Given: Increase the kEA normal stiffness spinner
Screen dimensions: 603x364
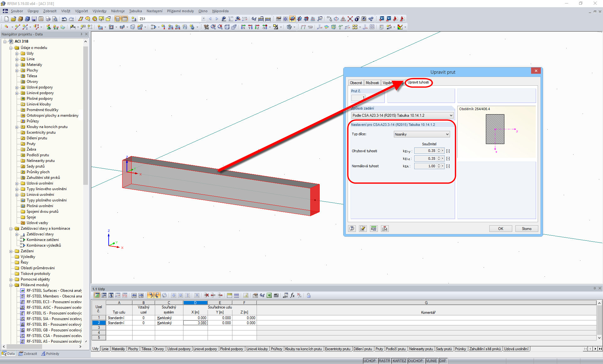Looking at the screenshot, I should [439, 165].
